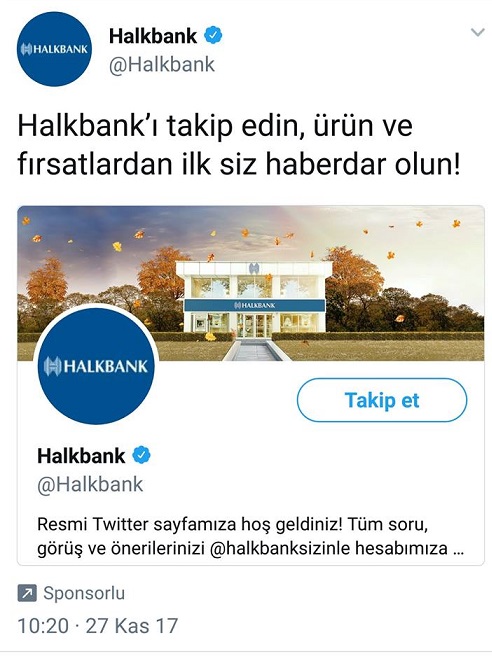Click large Halkbank logo in profile card
This screenshot has width=492, height=656.
[x=96, y=366]
